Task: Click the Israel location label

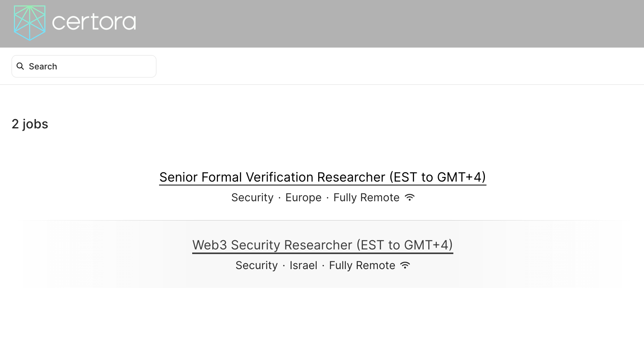Action: point(303,265)
